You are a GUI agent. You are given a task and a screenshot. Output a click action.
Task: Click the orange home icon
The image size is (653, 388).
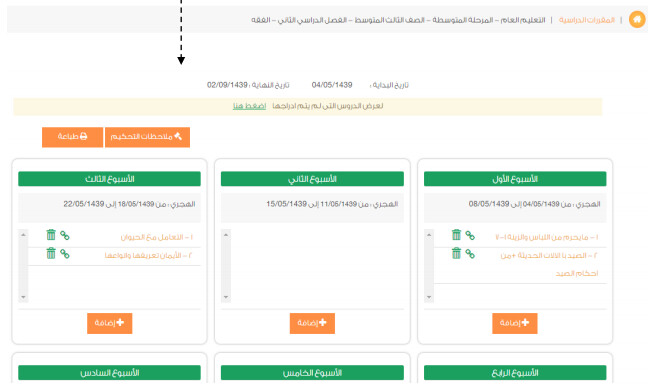coord(637,20)
